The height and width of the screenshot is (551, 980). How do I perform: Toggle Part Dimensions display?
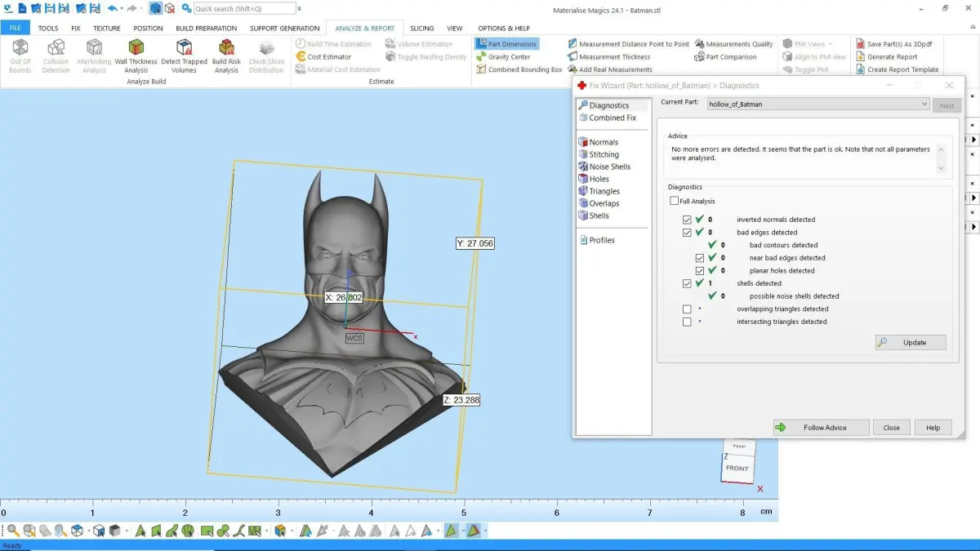(x=506, y=44)
